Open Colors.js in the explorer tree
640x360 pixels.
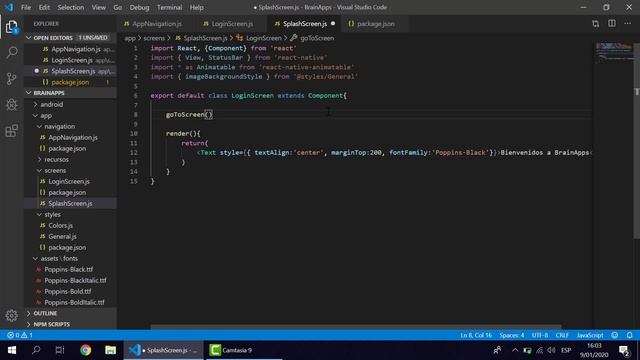(60, 225)
